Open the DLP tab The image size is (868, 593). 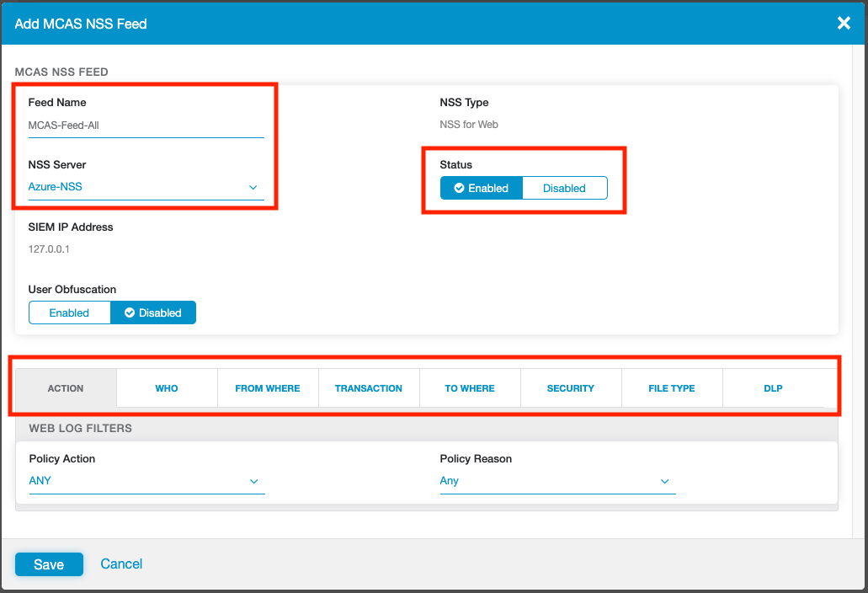tap(773, 388)
